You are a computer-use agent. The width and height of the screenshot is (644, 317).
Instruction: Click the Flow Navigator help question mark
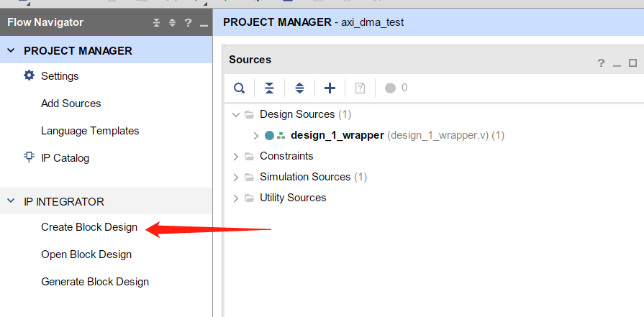(188, 22)
